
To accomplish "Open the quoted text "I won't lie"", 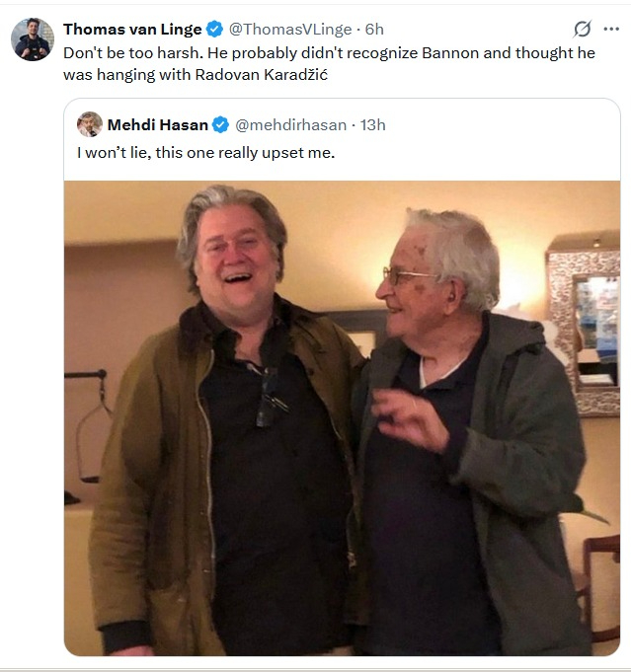I will coord(116,154).
